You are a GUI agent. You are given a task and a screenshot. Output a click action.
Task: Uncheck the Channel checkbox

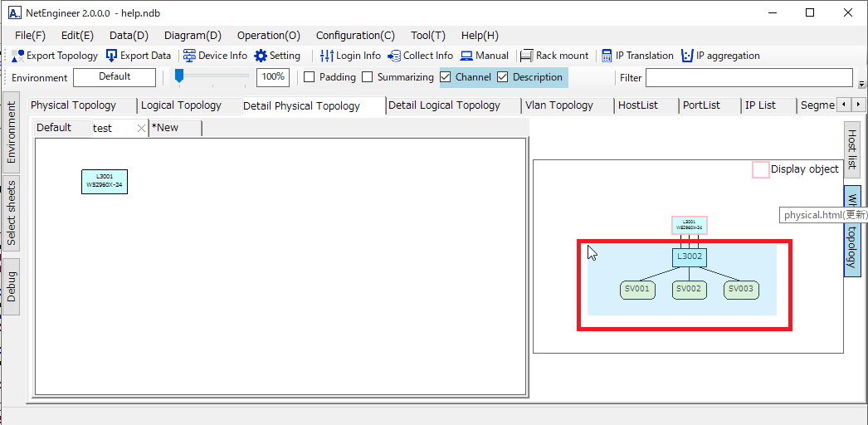pos(446,77)
